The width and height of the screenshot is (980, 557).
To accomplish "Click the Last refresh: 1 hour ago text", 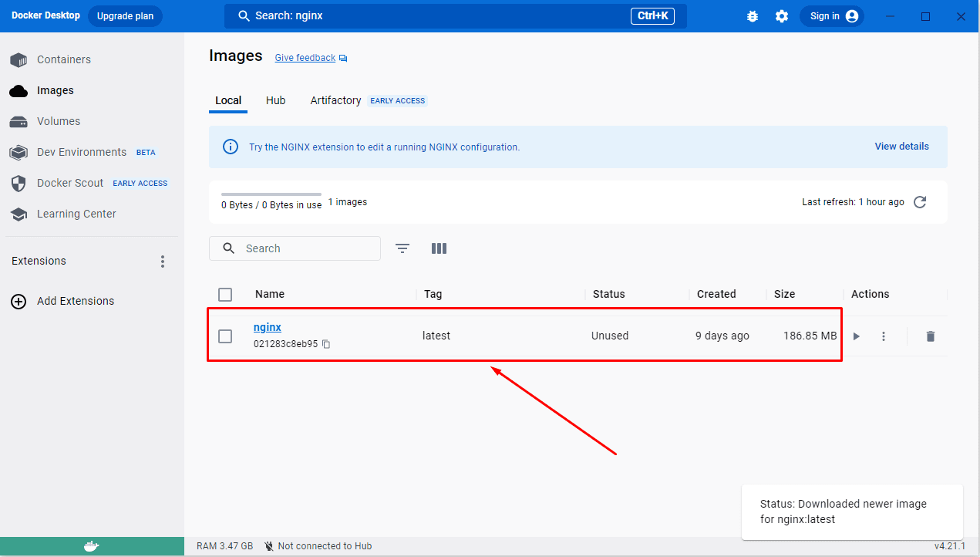I will (x=853, y=202).
